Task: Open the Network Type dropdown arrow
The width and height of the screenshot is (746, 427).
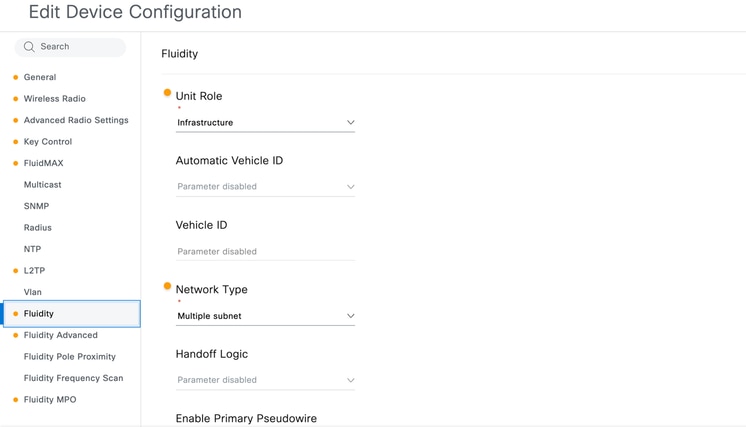Action: pyautogui.click(x=351, y=316)
